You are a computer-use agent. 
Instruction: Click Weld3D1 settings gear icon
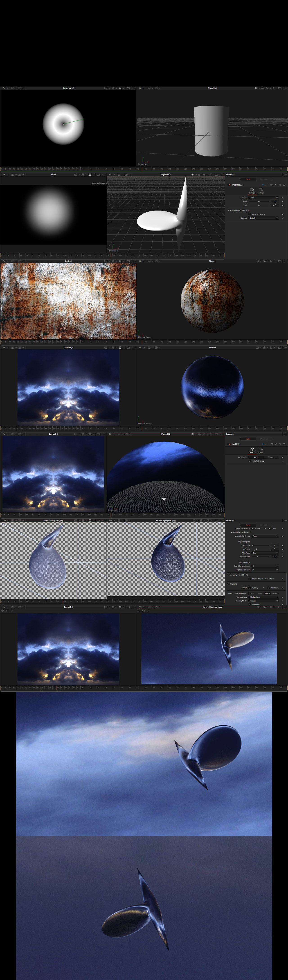click(x=261, y=449)
